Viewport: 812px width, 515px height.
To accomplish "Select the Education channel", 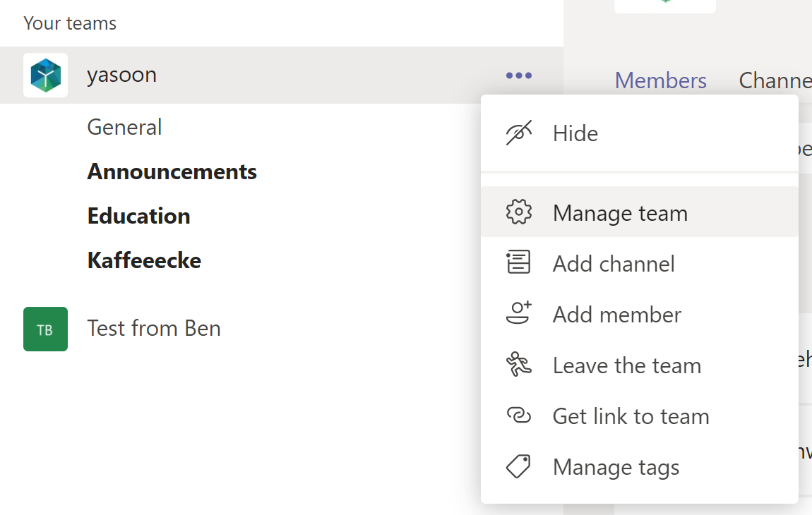I will pyautogui.click(x=138, y=216).
